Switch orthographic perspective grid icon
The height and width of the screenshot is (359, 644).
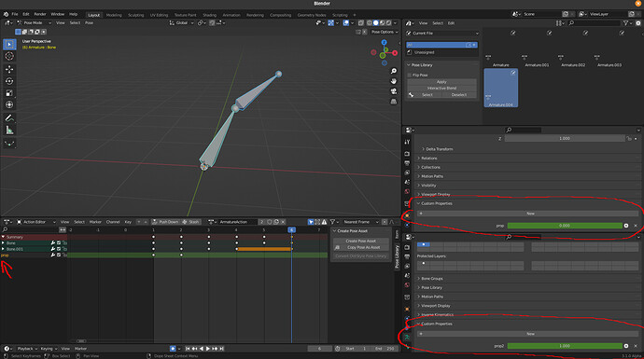(394, 102)
